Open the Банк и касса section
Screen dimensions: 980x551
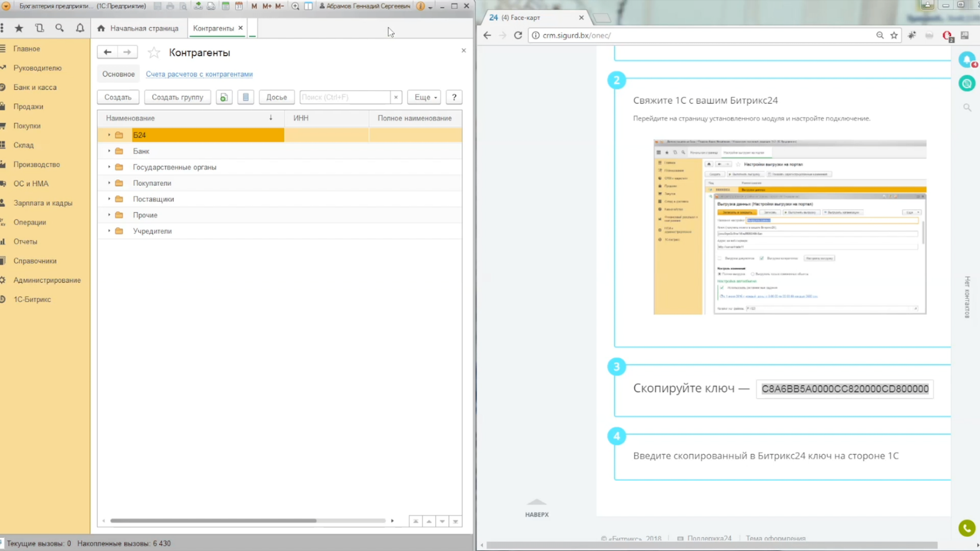coord(35,87)
